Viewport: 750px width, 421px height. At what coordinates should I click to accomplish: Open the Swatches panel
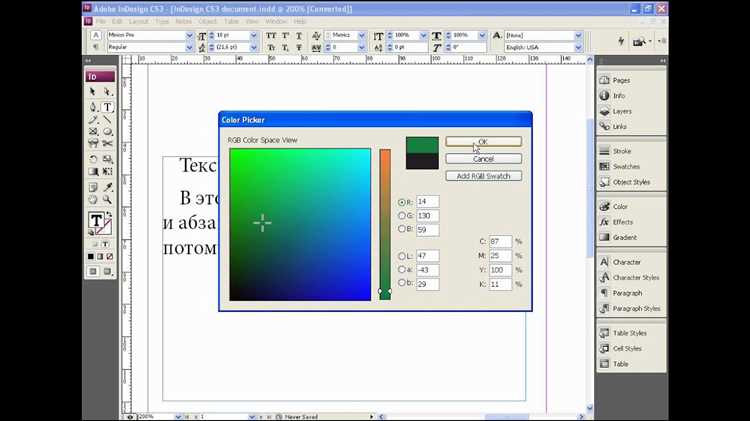click(626, 166)
